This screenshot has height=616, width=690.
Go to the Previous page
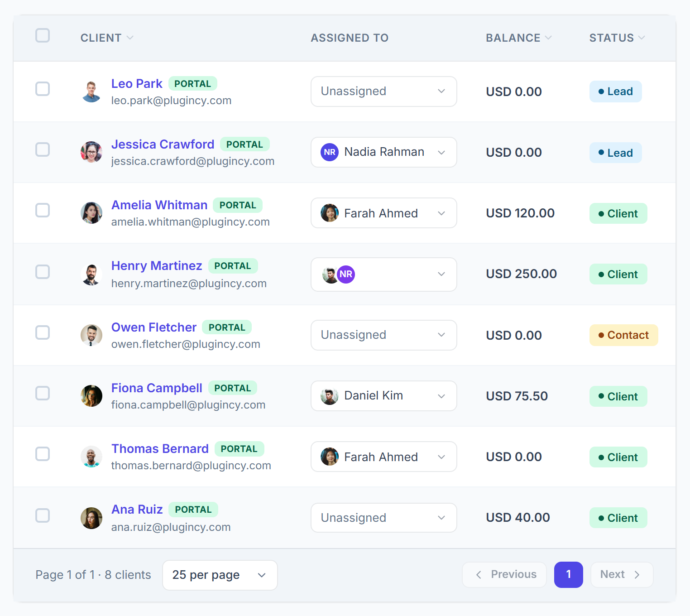(x=504, y=575)
